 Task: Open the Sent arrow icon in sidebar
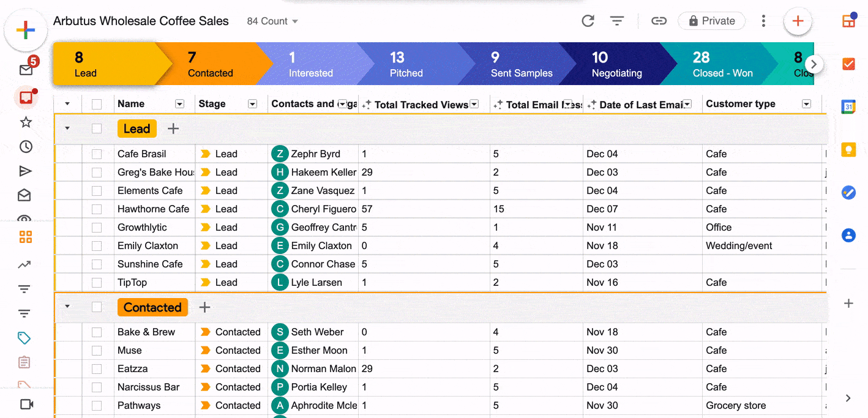[x=26, y=171]
